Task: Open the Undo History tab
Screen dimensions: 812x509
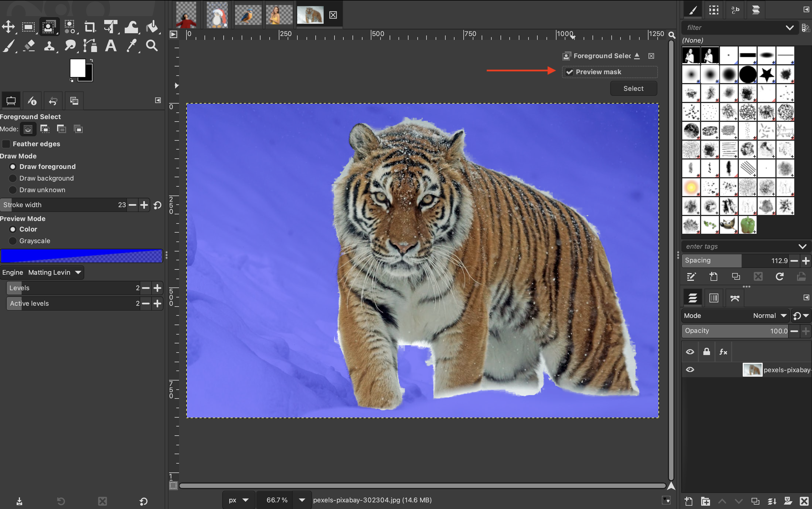Action: (x=53, y=101)
